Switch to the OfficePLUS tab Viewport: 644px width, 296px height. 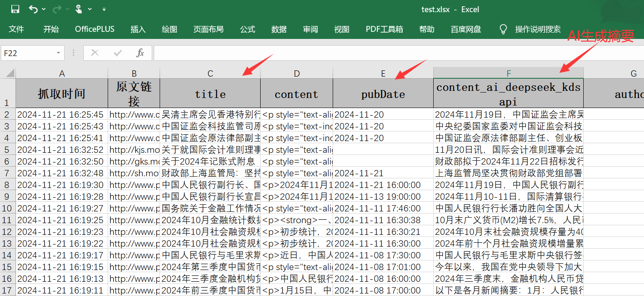point(95,29)
